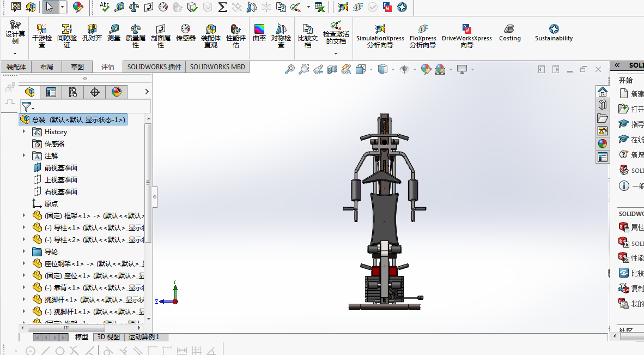Select 挑脚杆<1> component

pyautogui.click(x=88, y=299)
